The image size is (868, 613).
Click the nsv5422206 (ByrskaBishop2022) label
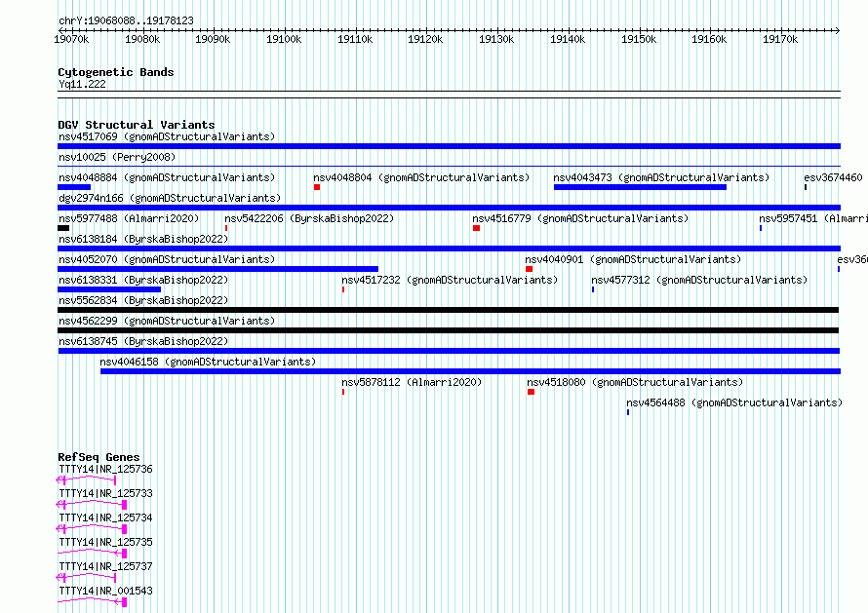click(x=309, y=218)
